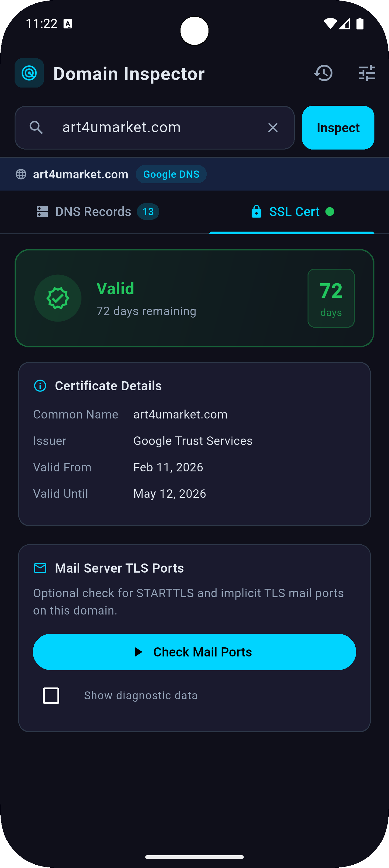Click the info icon on Certificate Details
This screenshot has width=389, height=868.
(40, 386)
